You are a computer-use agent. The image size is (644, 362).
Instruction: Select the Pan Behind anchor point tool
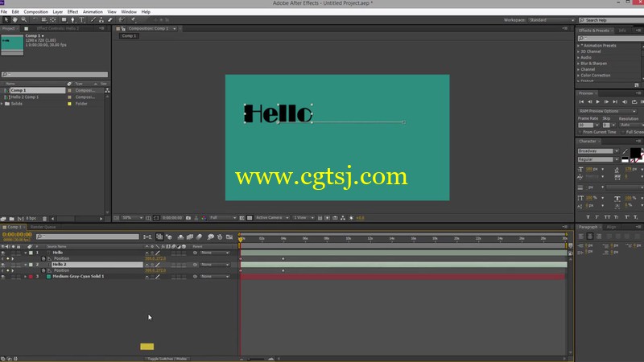[x=53, y=19]
